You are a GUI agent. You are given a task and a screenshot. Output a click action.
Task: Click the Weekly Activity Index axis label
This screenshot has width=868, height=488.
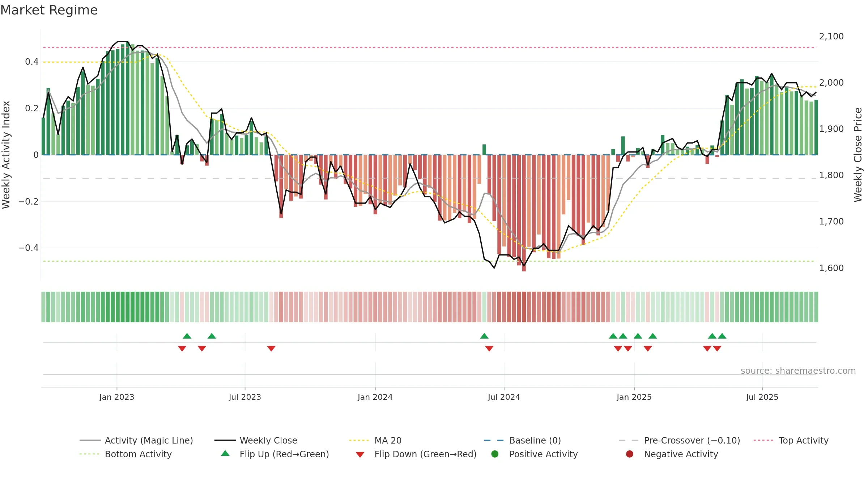click(x=6, y=155)
